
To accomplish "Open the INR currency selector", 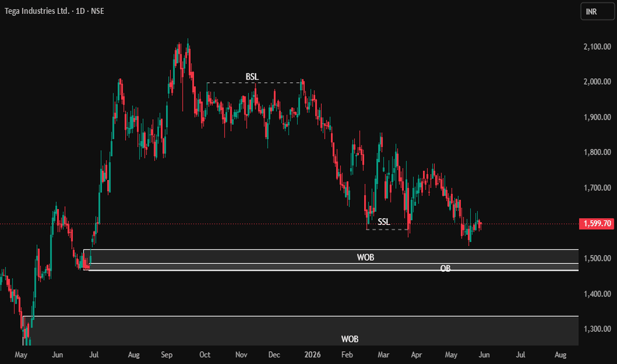I will pos(597,11).
